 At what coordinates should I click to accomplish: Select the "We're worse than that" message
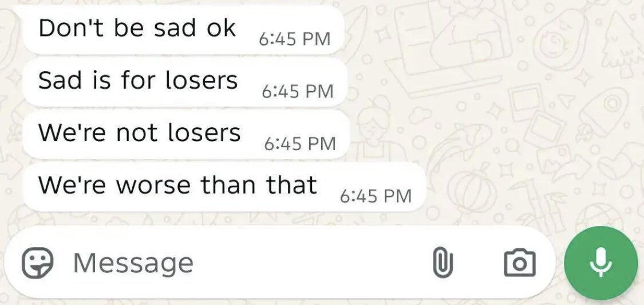223,187
